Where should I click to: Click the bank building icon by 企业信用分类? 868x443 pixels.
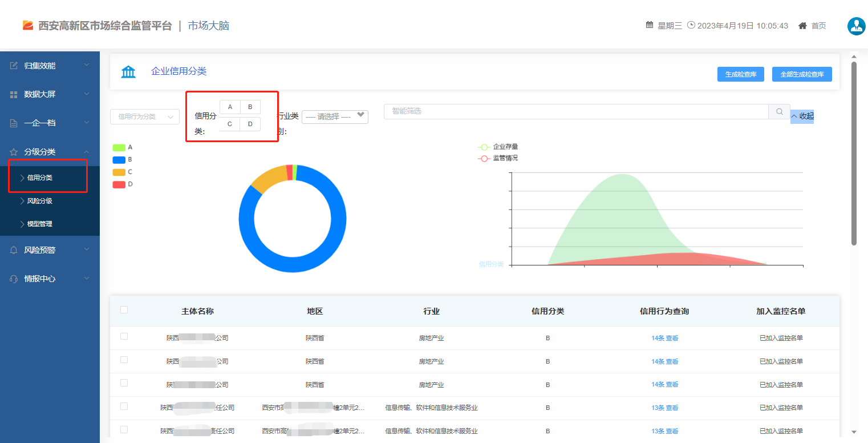point(128,72)
